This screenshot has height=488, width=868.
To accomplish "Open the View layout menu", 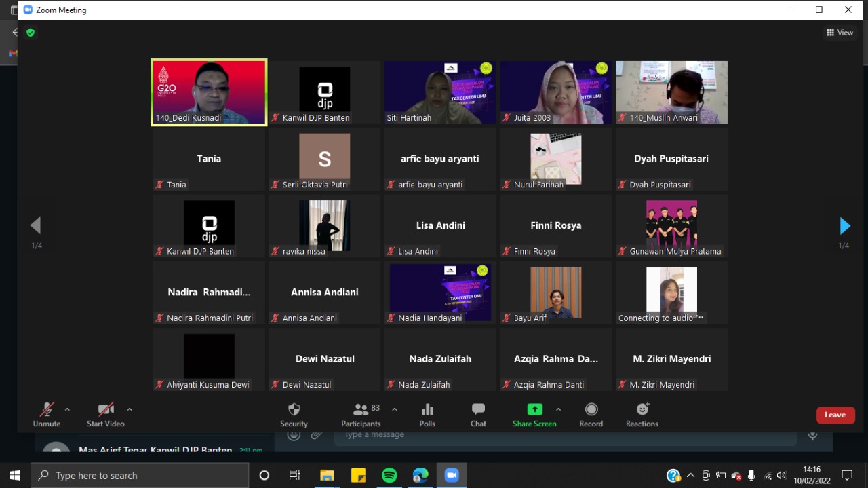I will point(840,33).
